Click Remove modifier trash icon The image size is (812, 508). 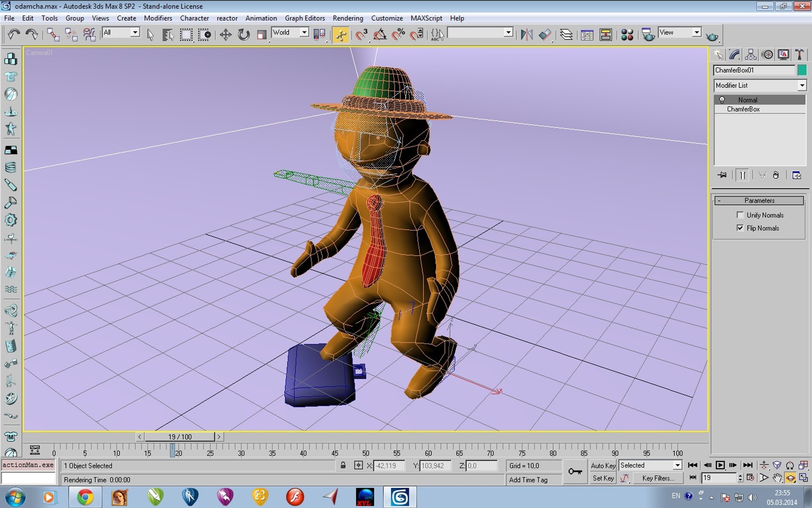pyautogui.click(x=776, y=175)
